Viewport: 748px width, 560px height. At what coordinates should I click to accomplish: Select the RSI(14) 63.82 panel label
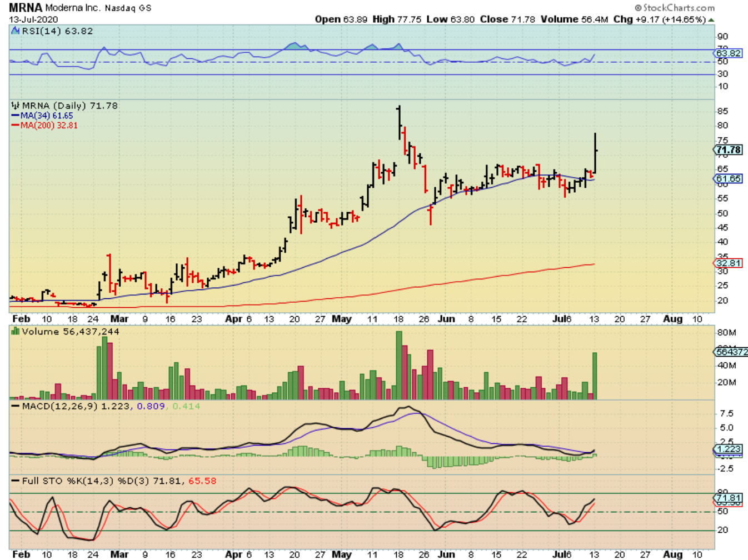coord(57,31)
